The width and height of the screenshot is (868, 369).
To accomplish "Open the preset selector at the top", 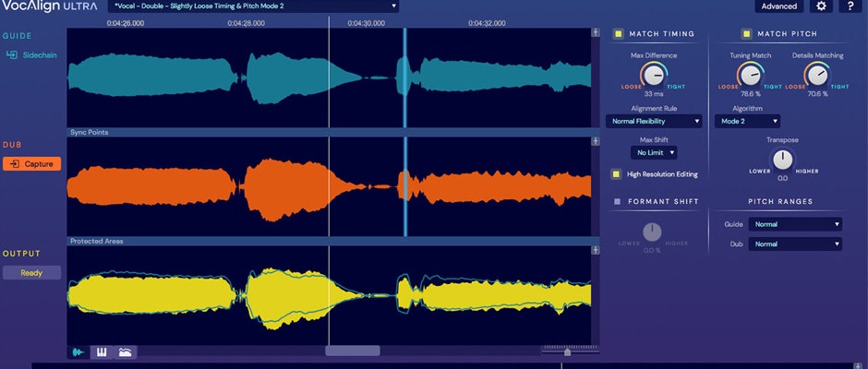I will click(254, 6).
